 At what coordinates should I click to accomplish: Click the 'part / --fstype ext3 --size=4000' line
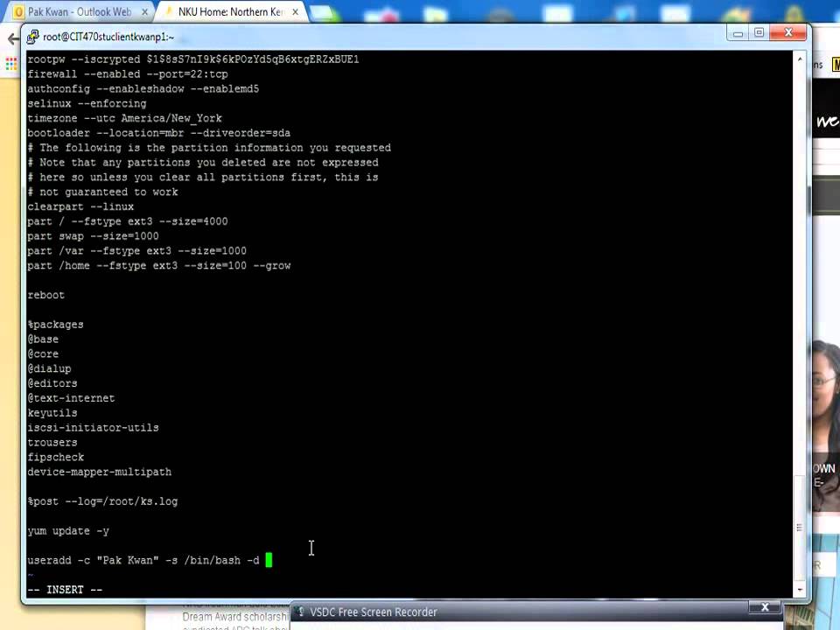[x=128, y=221]
